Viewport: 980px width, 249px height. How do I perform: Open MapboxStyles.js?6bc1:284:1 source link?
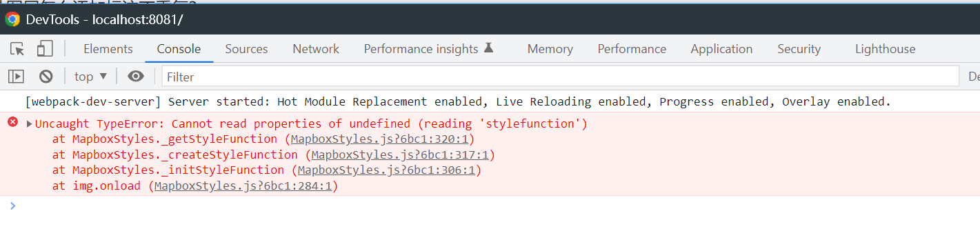pyautogui.click(x=243, y=186)
